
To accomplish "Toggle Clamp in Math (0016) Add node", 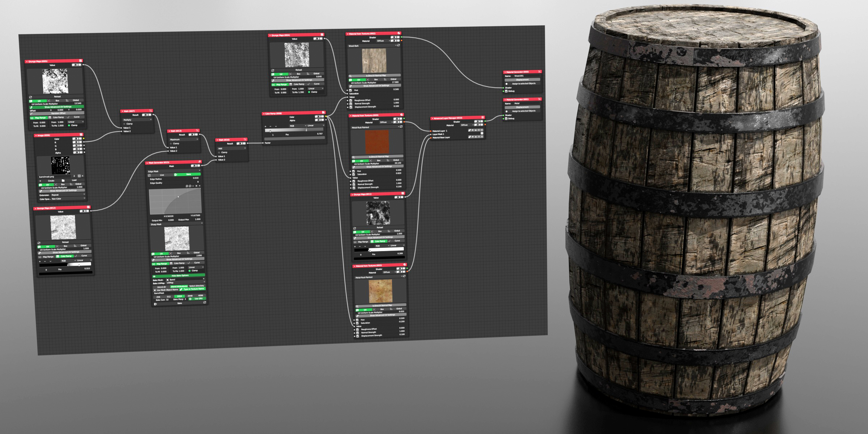I will pos(219,152).
